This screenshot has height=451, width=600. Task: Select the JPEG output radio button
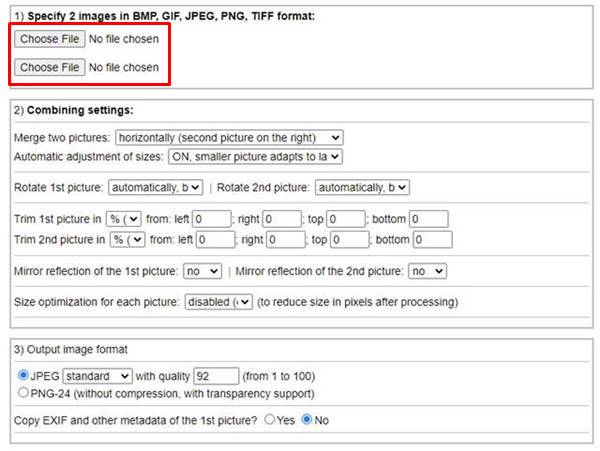(x=23, y=375)
